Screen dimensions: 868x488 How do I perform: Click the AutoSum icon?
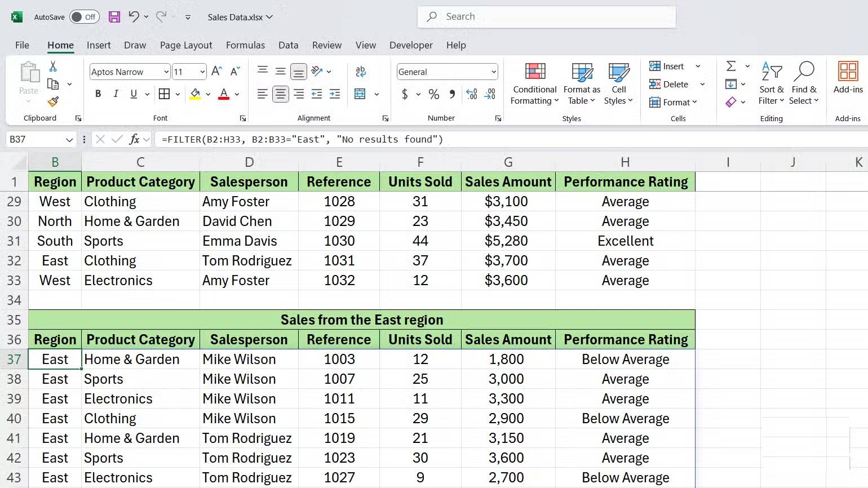click(732, 66)
